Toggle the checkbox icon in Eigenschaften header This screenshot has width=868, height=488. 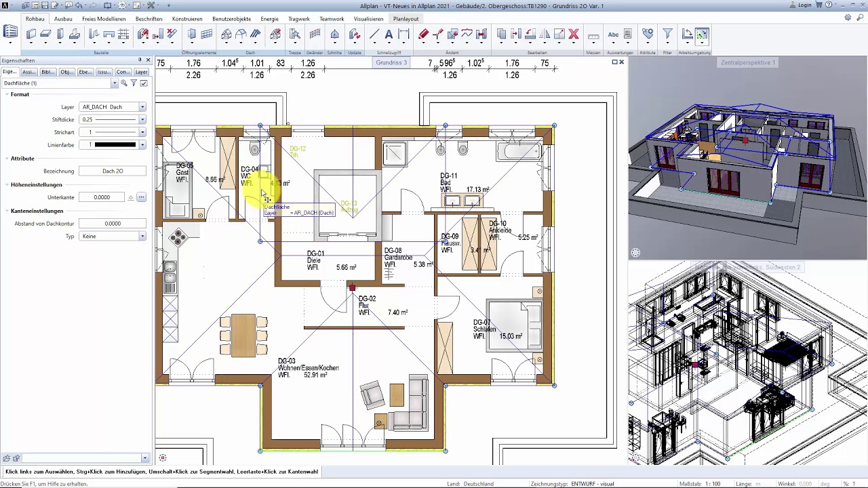point(144,83)
